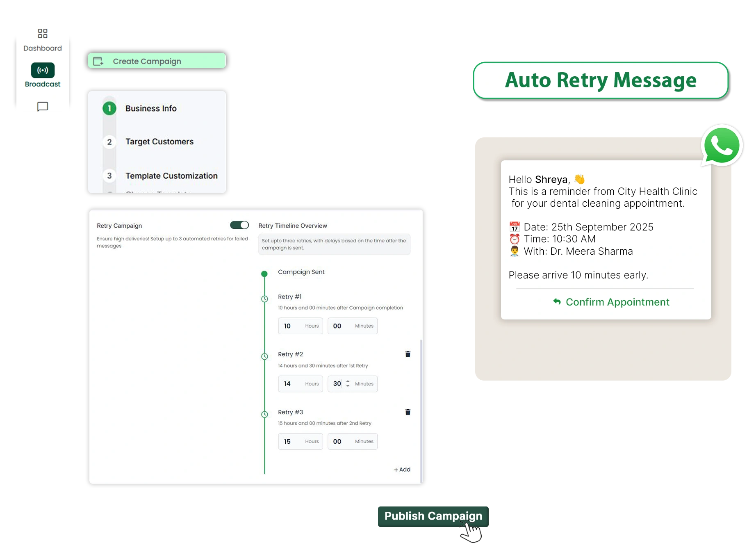This screenshot has height=552, width=756.
Task: Edit the Hours field for Retry #1
Action: coord(301,326)
